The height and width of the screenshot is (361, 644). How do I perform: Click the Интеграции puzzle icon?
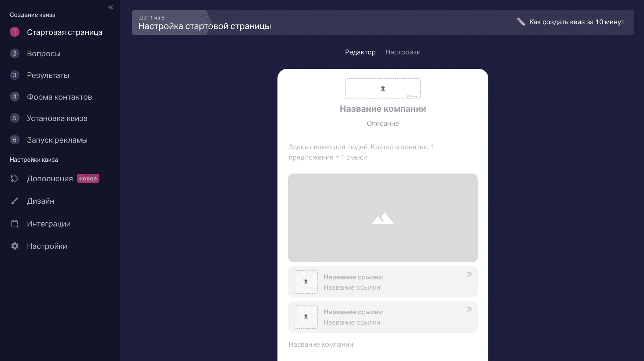point(15,224)
